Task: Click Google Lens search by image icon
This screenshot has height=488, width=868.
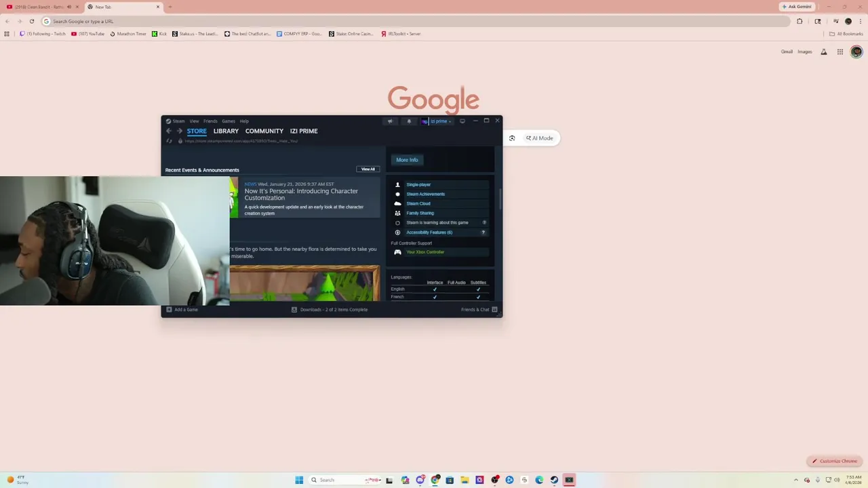Action: pos(512,138)
